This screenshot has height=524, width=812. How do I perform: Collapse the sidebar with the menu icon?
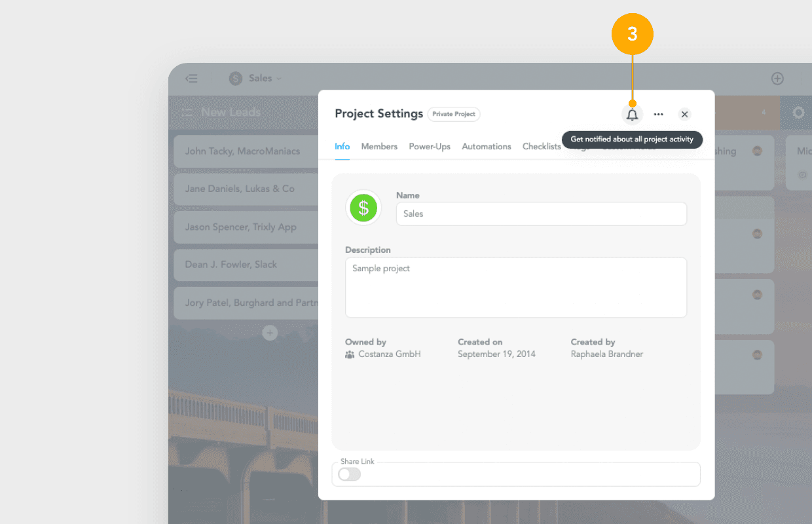pyautogui.click(x=191, y=79)
